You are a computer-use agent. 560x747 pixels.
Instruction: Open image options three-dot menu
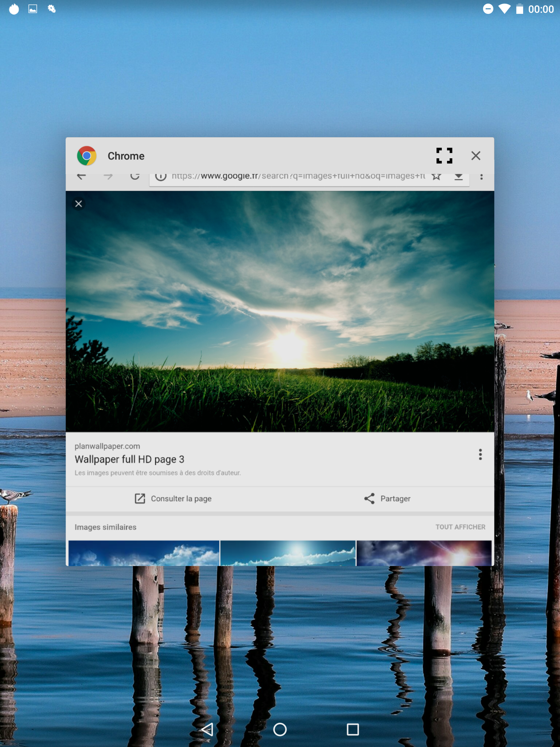[480, 454]
